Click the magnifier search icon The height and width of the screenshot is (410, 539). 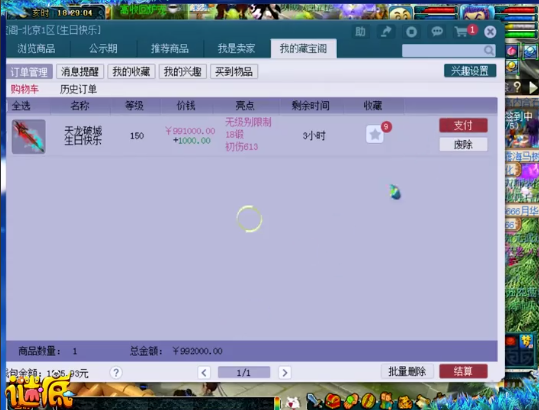(489, 51)
